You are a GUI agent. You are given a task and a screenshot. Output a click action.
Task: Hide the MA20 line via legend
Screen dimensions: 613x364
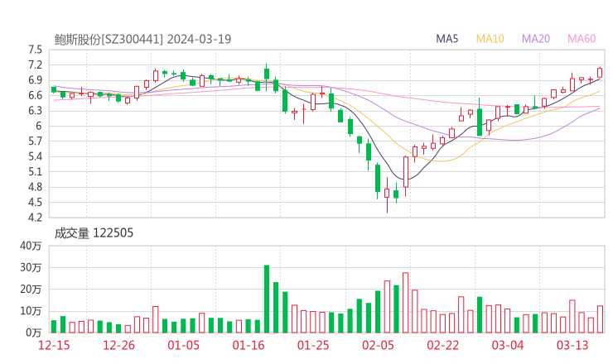[x=536, y=39]
